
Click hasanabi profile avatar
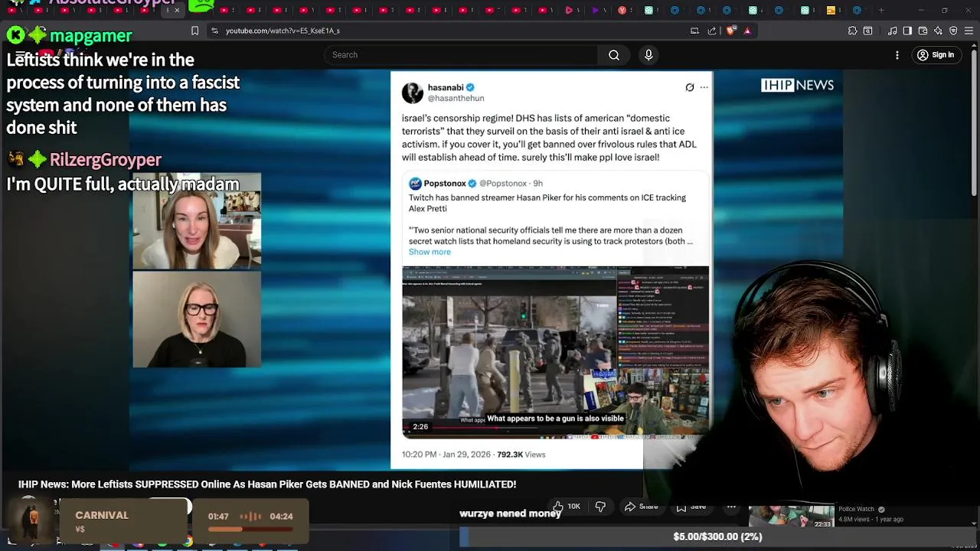pyautogui.click(x=413, y=93)
